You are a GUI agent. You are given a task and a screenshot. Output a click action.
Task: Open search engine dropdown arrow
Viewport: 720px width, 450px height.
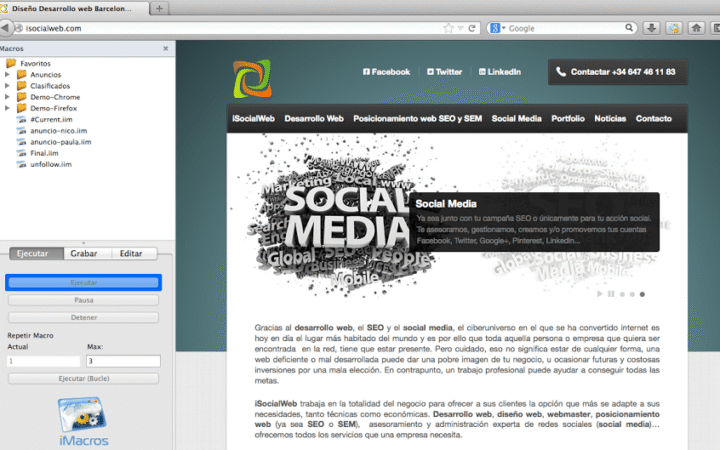pyautogui.click(x=504, y=28)
